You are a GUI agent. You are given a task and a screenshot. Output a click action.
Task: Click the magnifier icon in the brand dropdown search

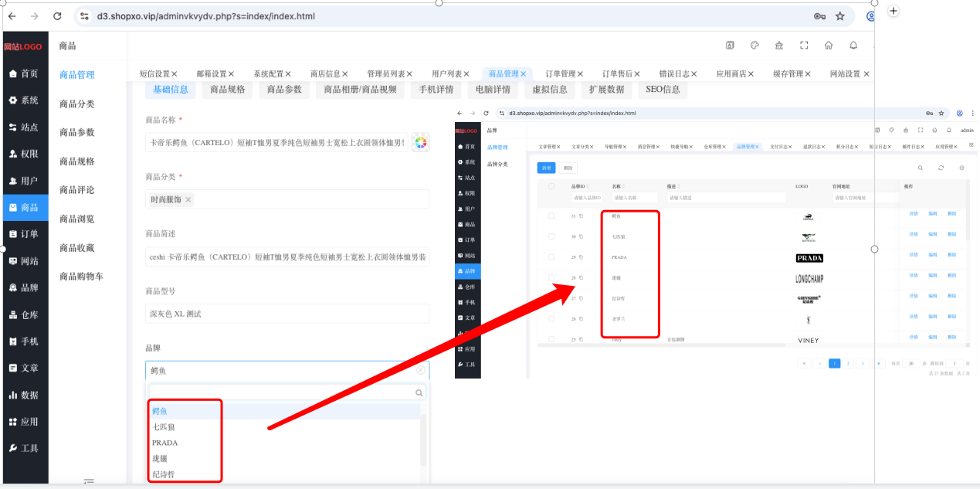click(x=420, y=392)
